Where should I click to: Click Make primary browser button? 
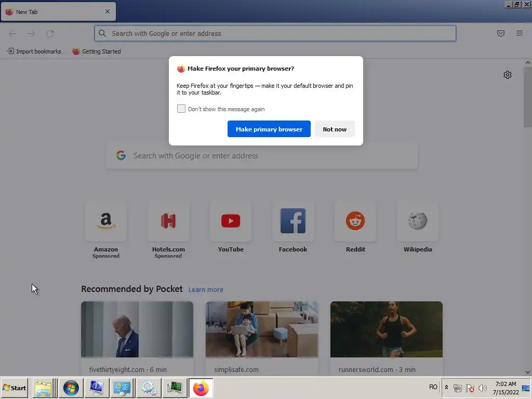coord(269,129)
